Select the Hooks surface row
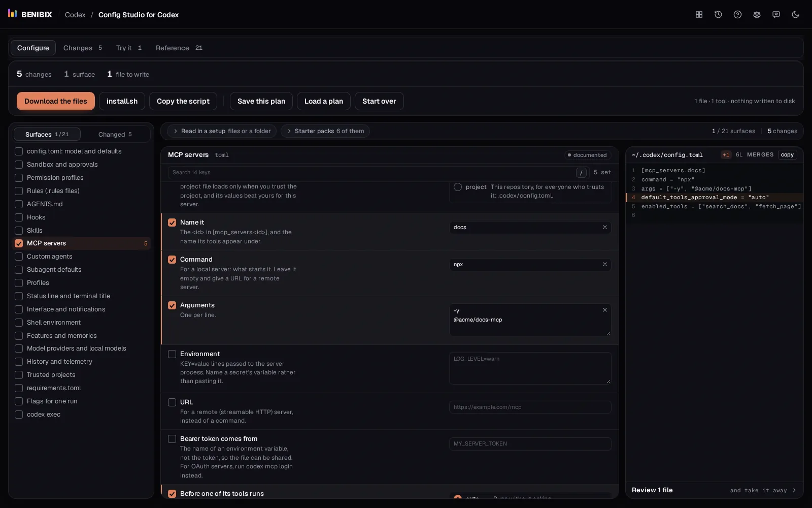 81,217
